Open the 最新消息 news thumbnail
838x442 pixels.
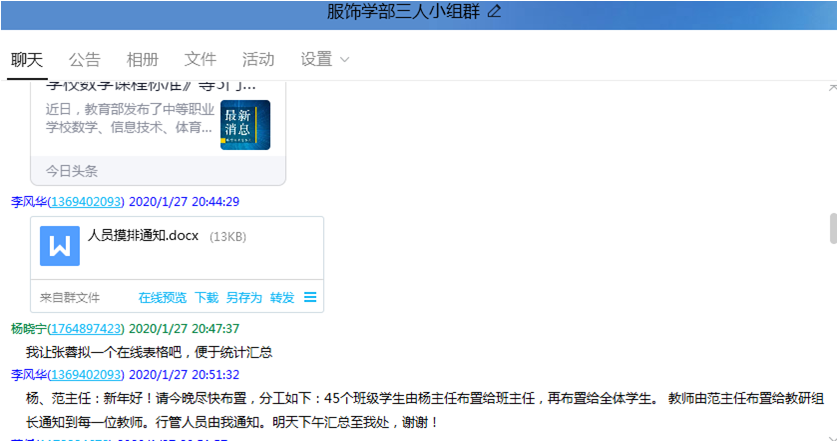245,125
